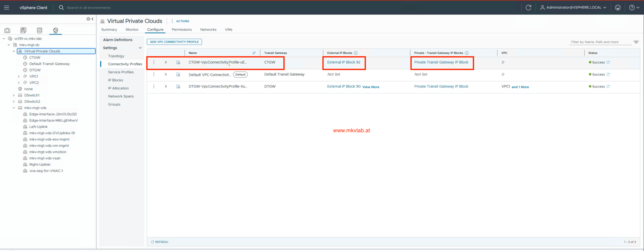The image size is (644, 251).
Task: Switch to the Networks tab
Action: click(208, 29)
